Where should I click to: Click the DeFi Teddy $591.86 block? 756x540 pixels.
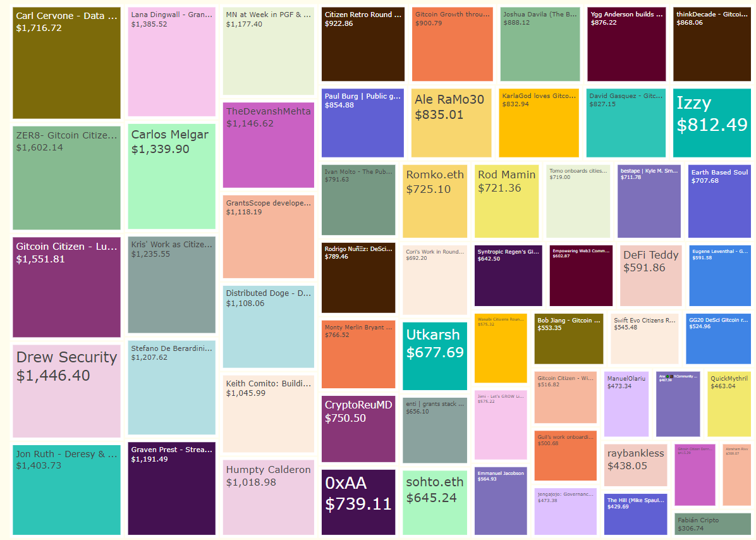(650, 275)
